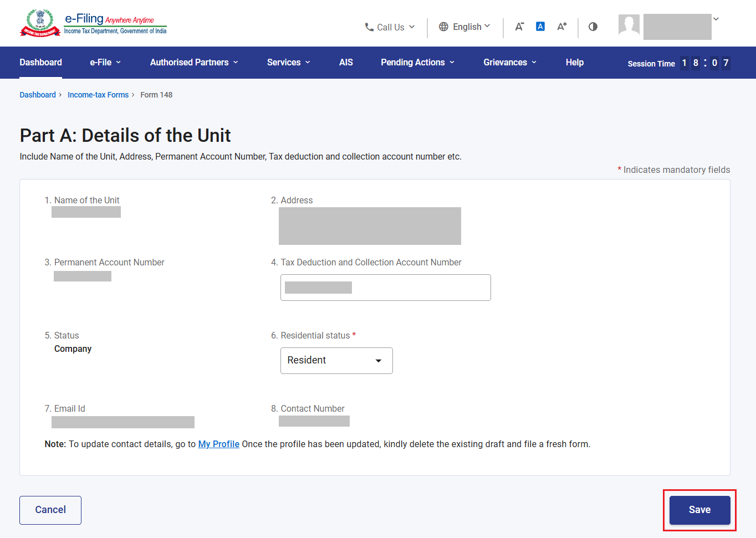Click the Save button
This screenshot has height=538, width=756.
[x=699, y=510]
